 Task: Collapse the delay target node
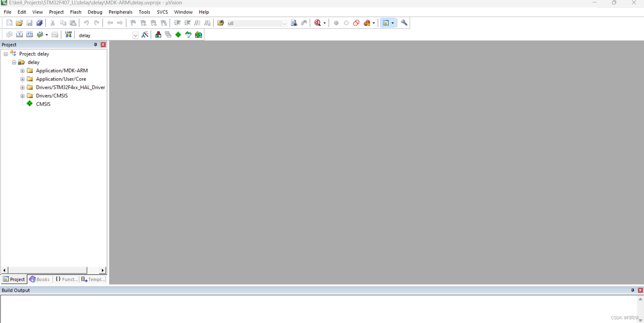pyautogui.click(x=14, y=62)
